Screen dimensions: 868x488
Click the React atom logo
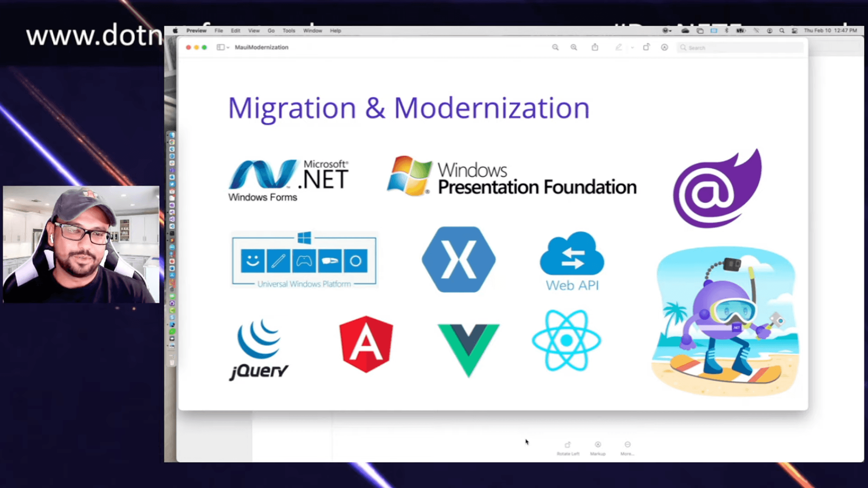[566, 340]
